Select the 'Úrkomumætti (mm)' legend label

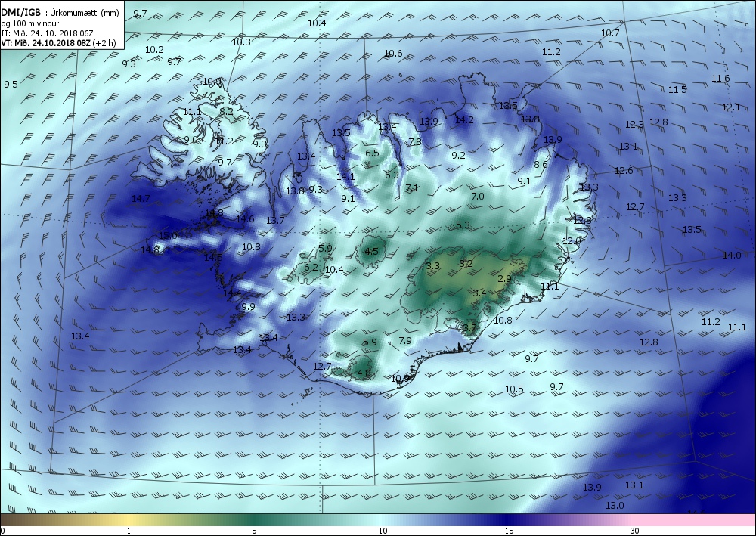(85, 13)
